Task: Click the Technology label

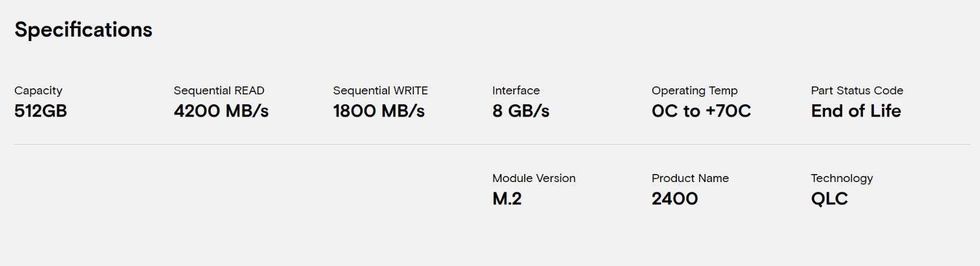Action: pos(842,178)
